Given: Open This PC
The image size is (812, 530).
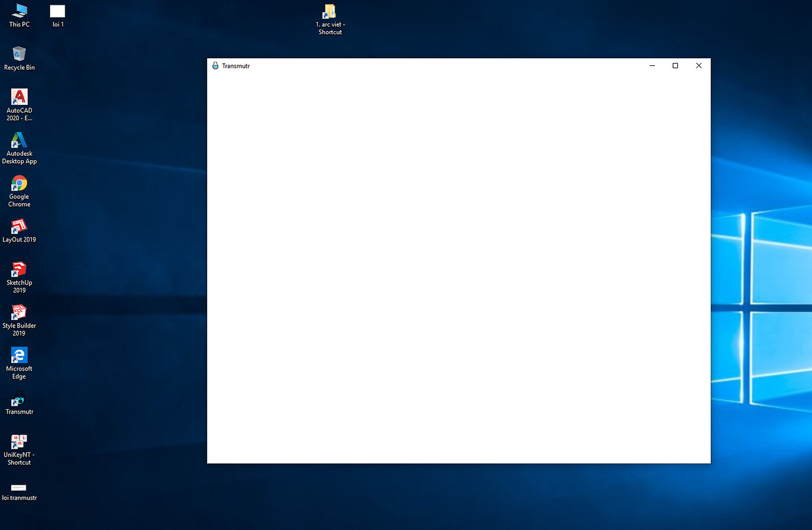Looking at the screenshot, I should coord(19,11).
